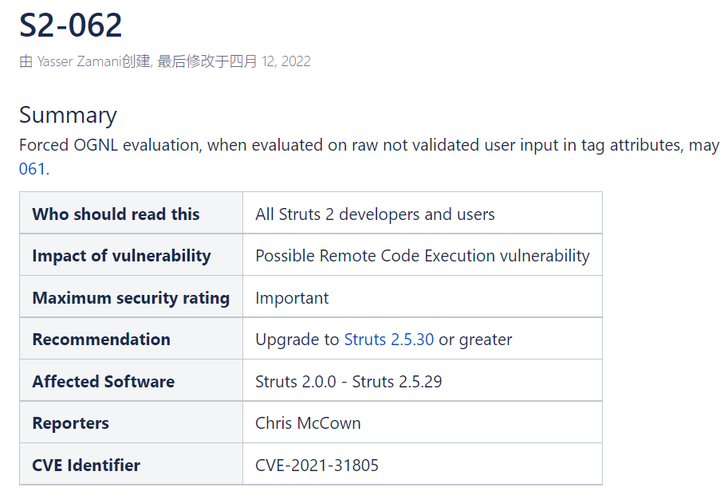Click the "Important" rating cell
The width and height of the screenshot is (720, 495).
click(292, 298)
